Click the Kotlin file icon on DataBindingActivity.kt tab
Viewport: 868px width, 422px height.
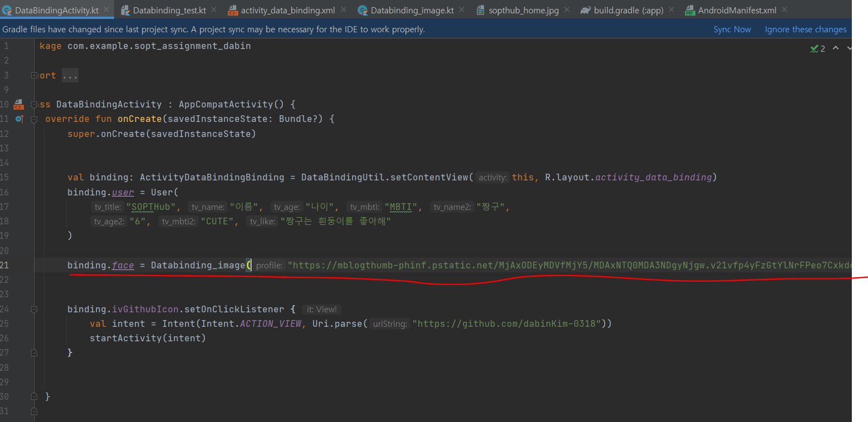tap(7, 10)
